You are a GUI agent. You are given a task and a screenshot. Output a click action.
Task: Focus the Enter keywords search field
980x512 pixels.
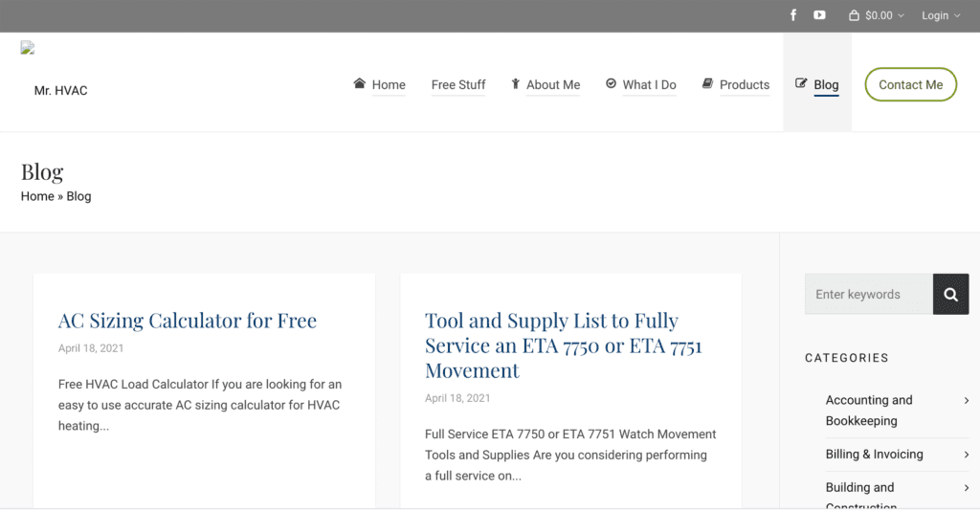pyautogui.click(x=869, y=294)
